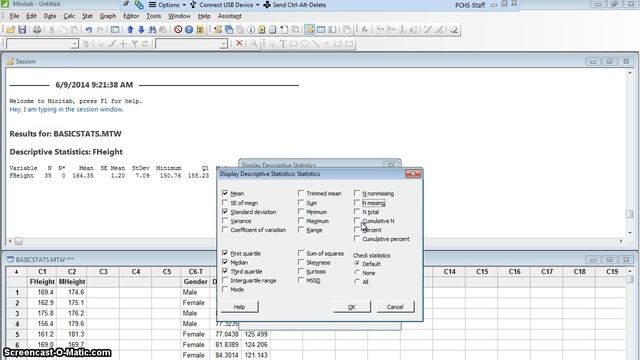Image resolution: width=640 pixels, height=360 pixels.
Task: Click the Print window icon
Action: [37, 29]
